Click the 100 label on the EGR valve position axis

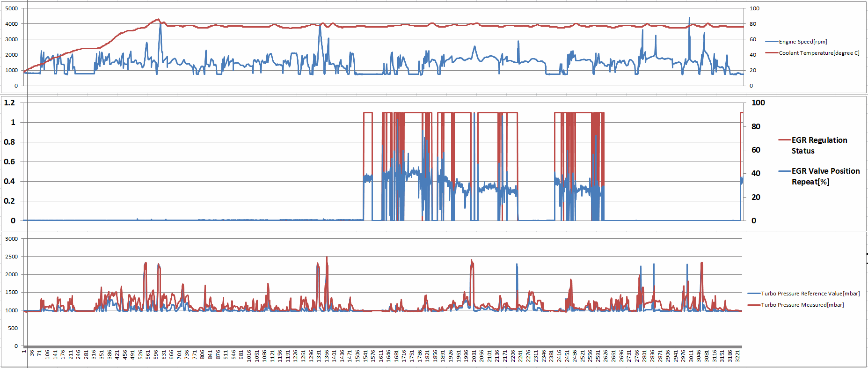(x=758, y=103)
